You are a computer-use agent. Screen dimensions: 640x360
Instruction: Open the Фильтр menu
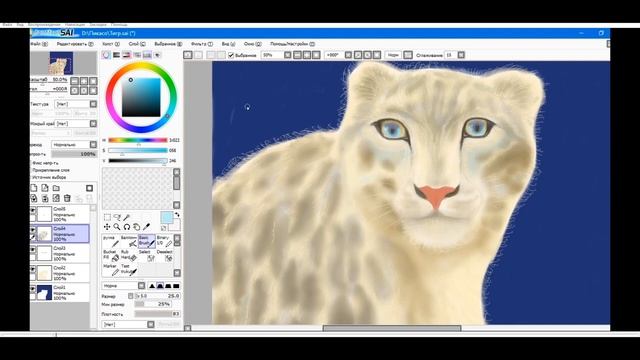click(x=202, y=44)
